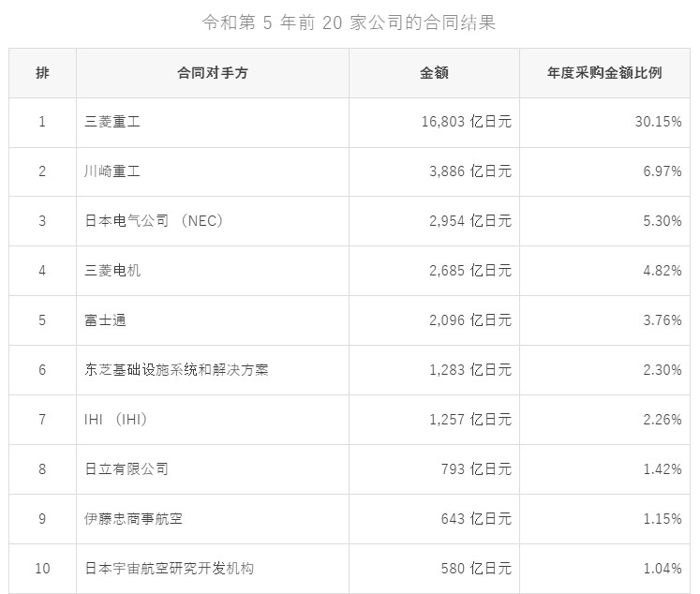
Task: Click the amount '3,886 亿日元'
Action: pyautogui.click(x=470, y=171)
